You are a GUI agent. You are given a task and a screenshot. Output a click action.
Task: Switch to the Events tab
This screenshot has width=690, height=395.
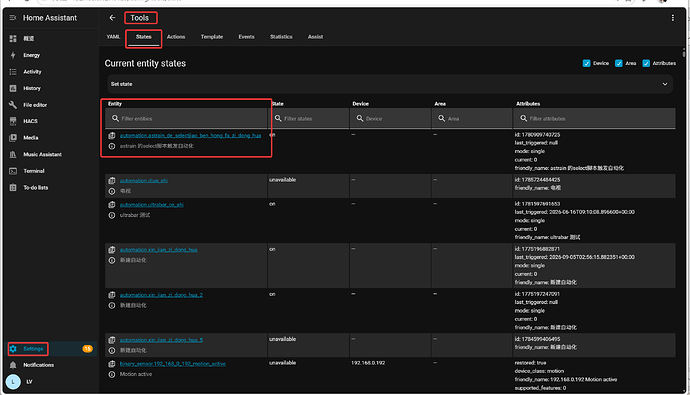click(x=246, y=37)
